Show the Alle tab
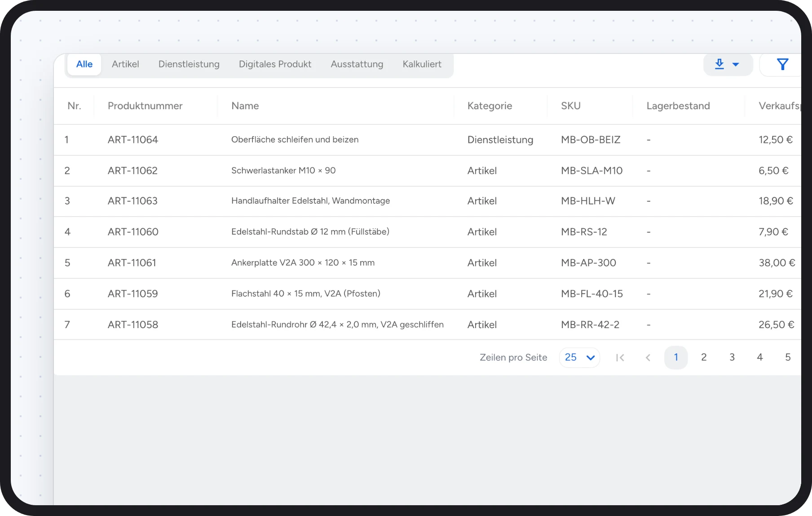812x516 pixels. point(84,64)
